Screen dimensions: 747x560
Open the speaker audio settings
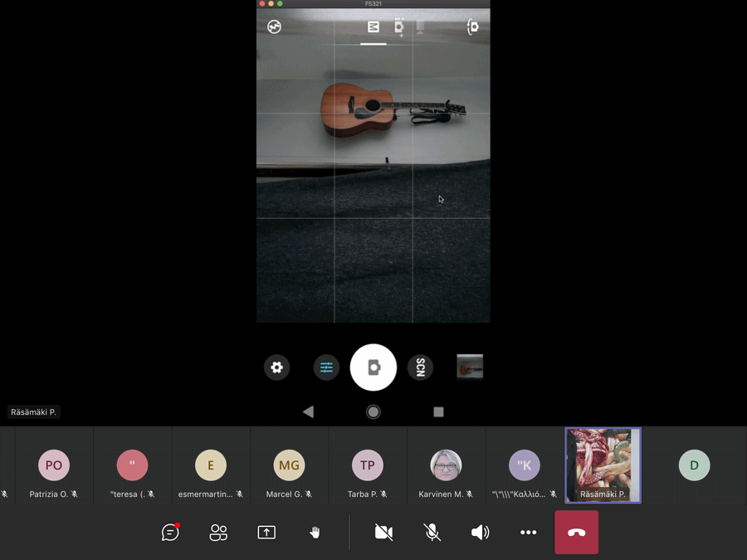[x=480, y=533]
